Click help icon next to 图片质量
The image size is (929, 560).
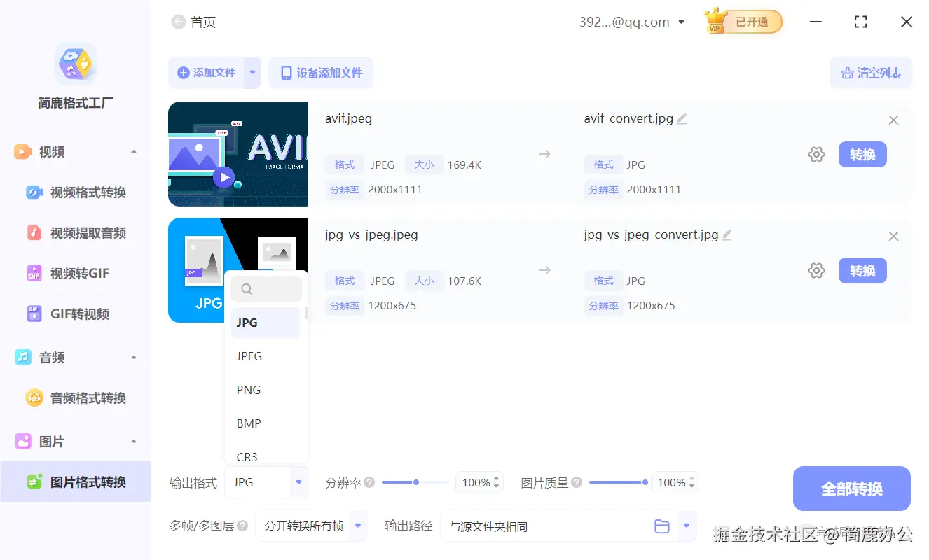tap(577, 482)
